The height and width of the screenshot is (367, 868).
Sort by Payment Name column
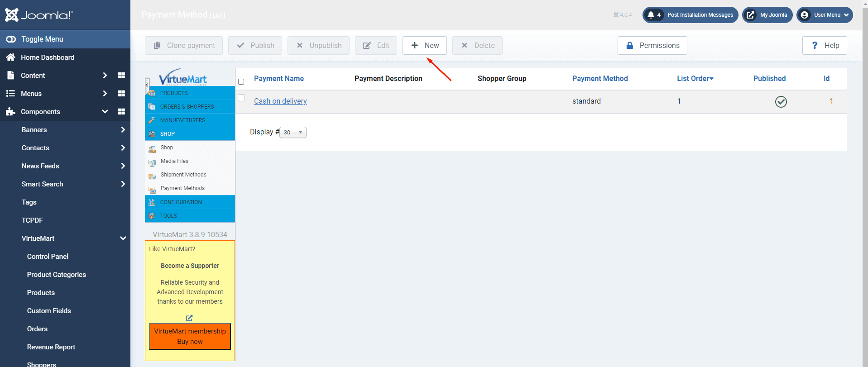click(x=279, y=79)
